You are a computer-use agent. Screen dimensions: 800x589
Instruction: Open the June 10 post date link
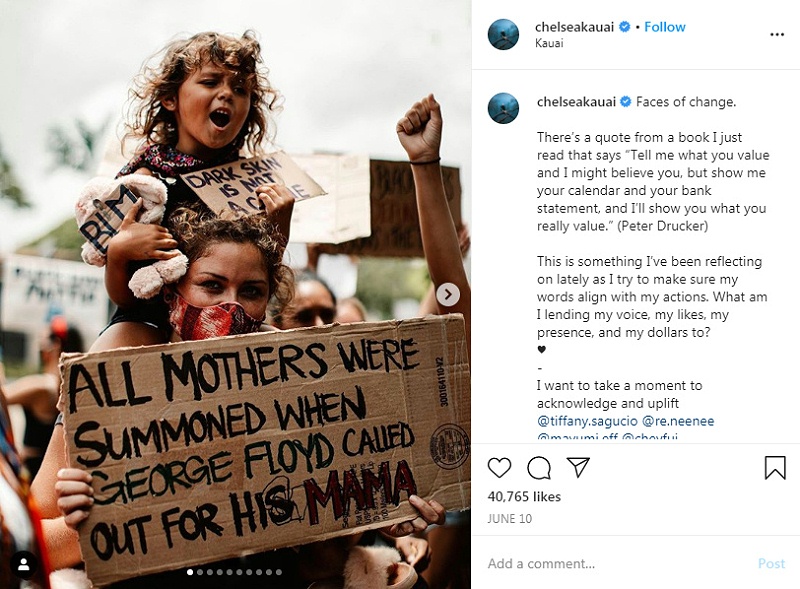510,517
